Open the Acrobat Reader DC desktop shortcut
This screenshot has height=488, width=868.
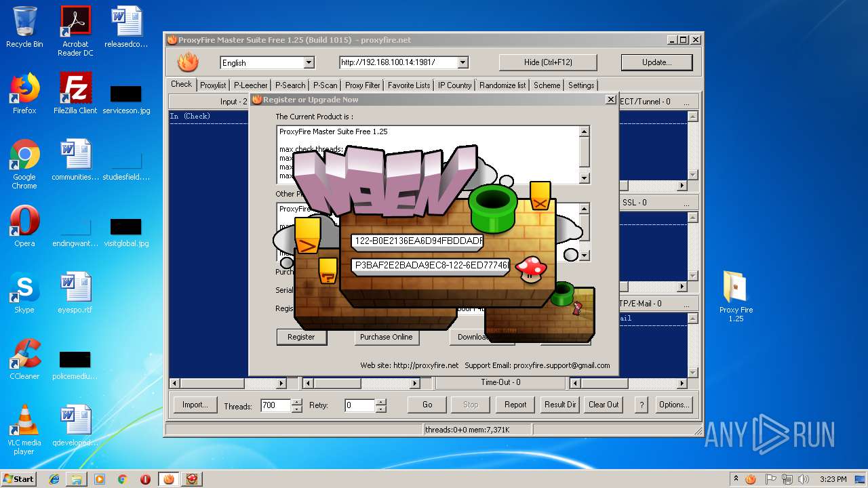click(x=75, y=31)
